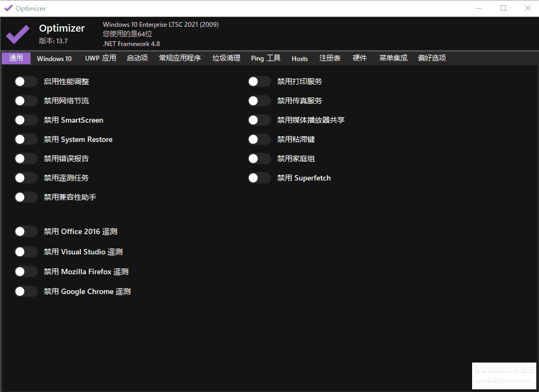This screenshot has height=392, width=539.
Task: Go to the 垃圾清理 tab
Action: [226, 58]
